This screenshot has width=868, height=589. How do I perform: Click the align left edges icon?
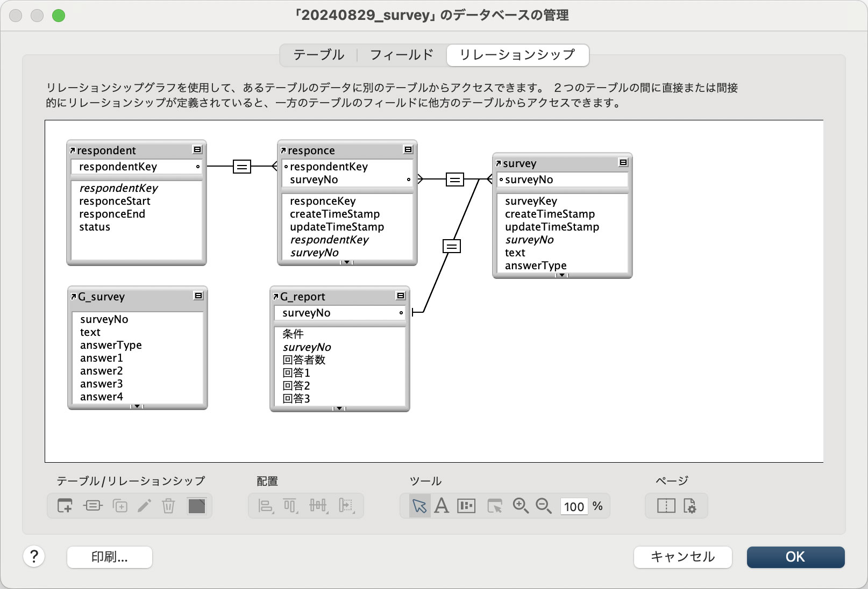coord(266,506)
